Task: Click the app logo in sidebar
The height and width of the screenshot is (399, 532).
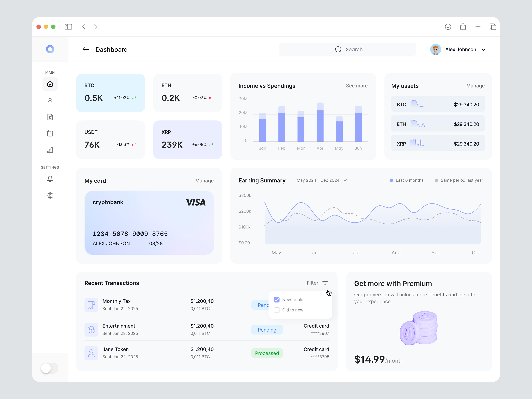Action: click(x=50, y=49)
